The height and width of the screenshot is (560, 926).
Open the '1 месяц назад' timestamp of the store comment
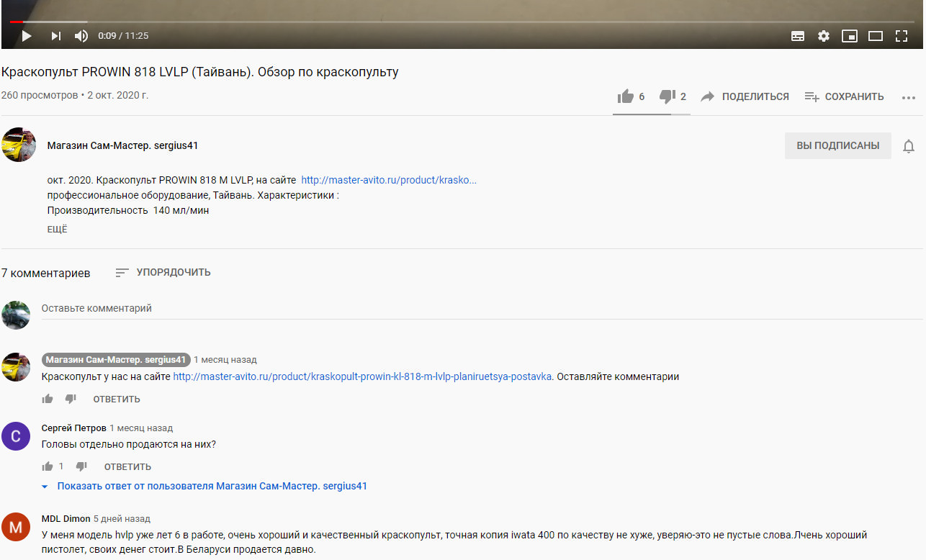[x=225, y=360]
